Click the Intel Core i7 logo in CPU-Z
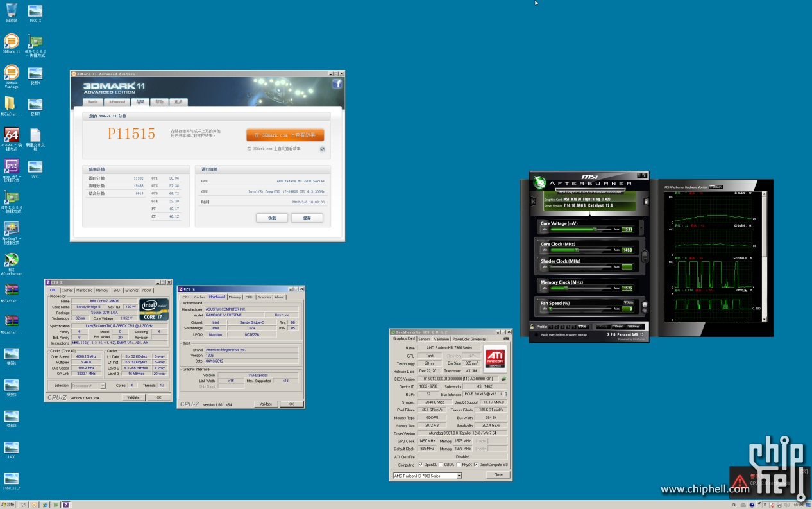This screenshot has width=812, height=509. [154, 309]
